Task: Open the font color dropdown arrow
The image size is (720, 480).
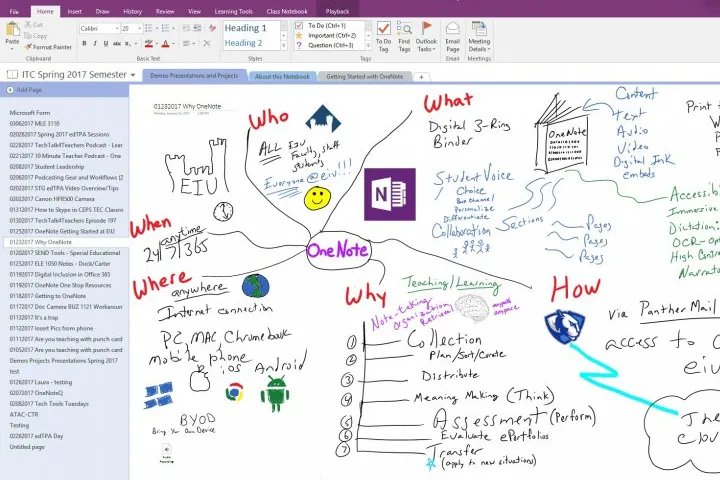Action: click(x=174, y=44)
